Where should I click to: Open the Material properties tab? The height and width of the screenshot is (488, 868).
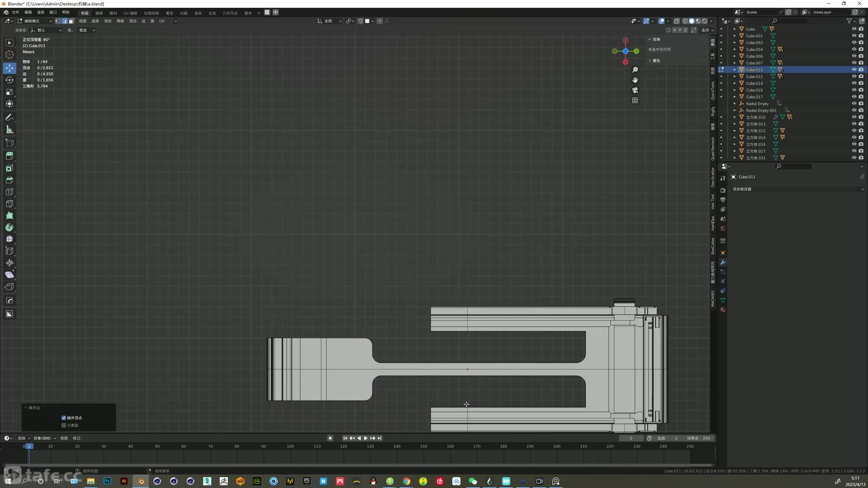coord(723,310)
